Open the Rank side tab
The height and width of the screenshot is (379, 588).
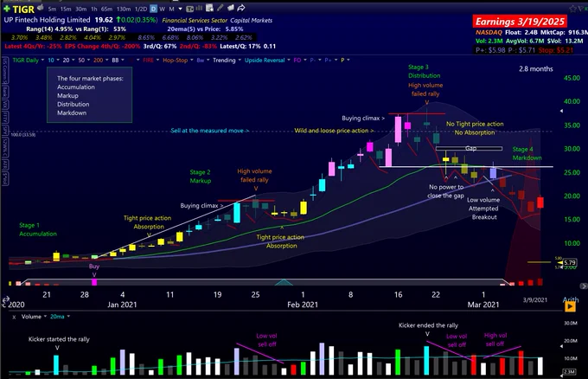click(4, 91)
